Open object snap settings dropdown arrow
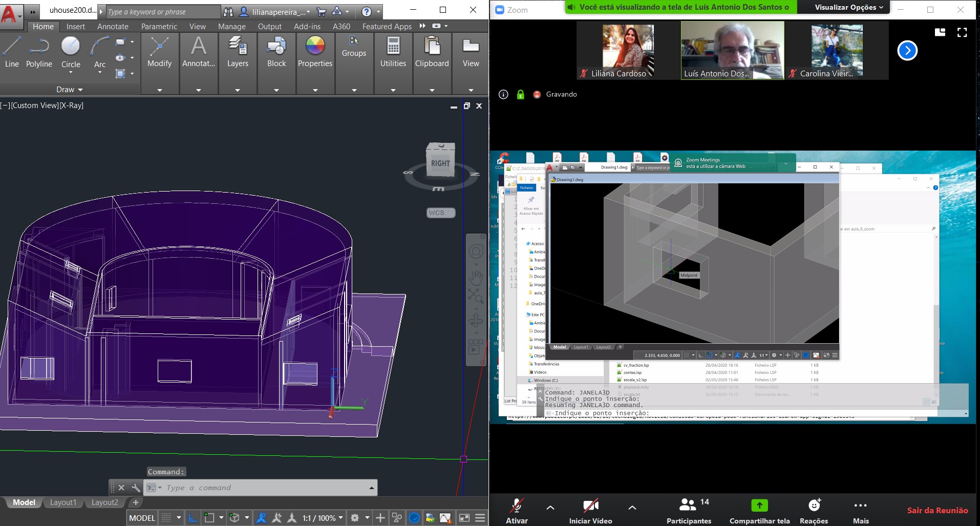Image resolution: width=980 pixels, height=526 pixels. tap(221, 518)
